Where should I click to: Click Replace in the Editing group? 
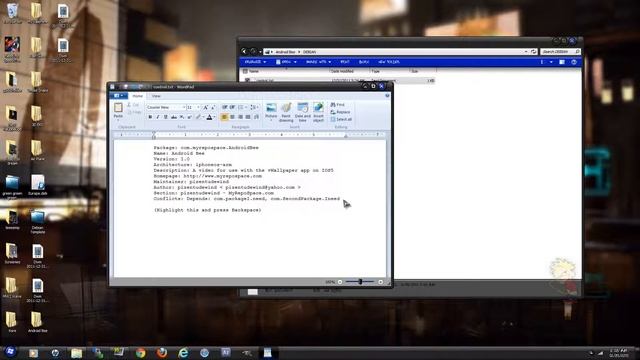click(x=340, y=112)
